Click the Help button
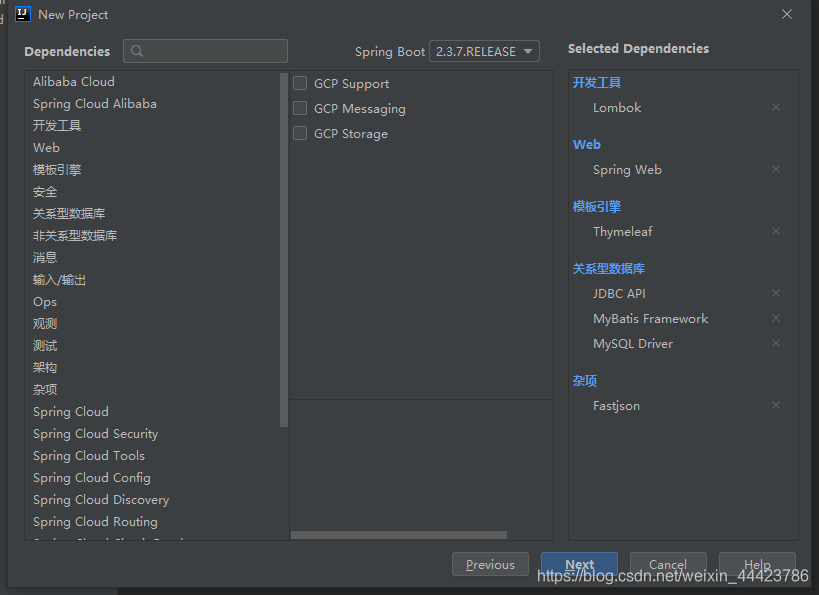The height and width of the screenshot is (595, 819). (x=757, y=564)
